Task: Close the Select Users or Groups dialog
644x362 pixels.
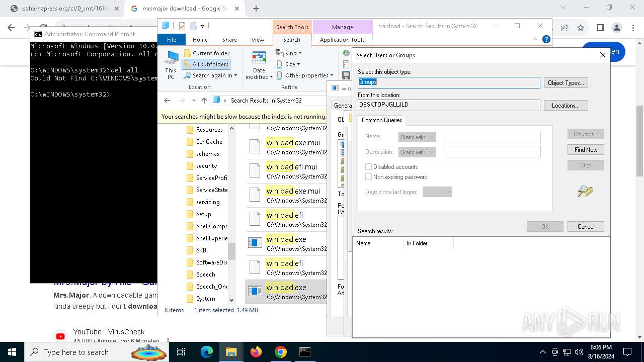Action: tap(603, 55)
